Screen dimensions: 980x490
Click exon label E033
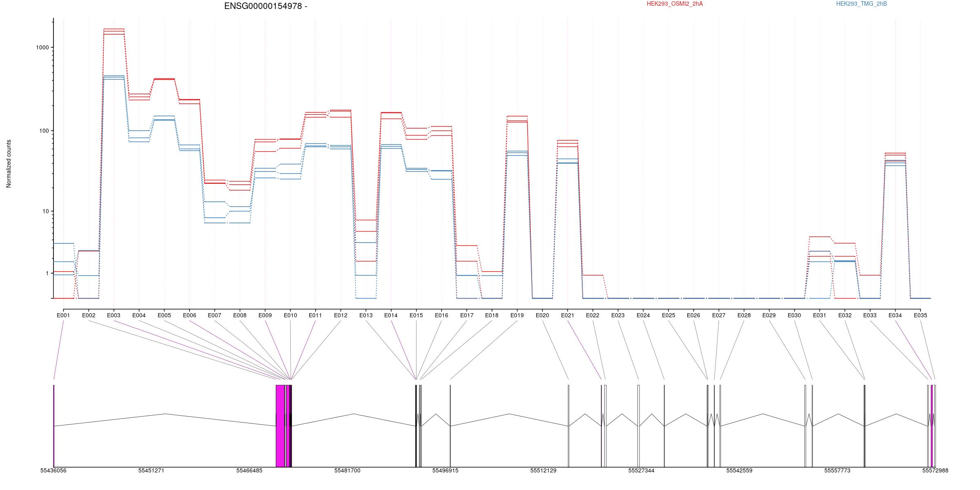tap(870, 315)
